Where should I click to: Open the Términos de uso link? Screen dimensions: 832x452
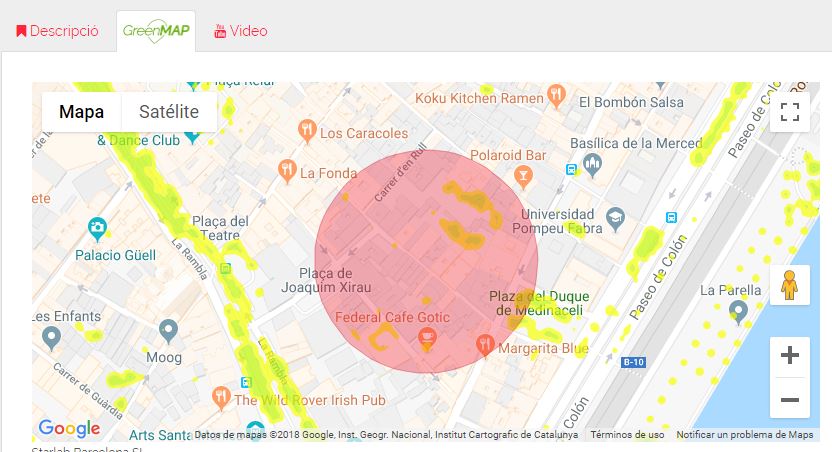[x=627, y=435]
